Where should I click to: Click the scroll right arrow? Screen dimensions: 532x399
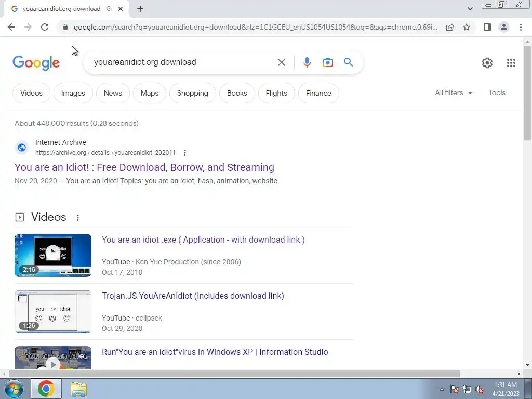(x=519, y=374)
